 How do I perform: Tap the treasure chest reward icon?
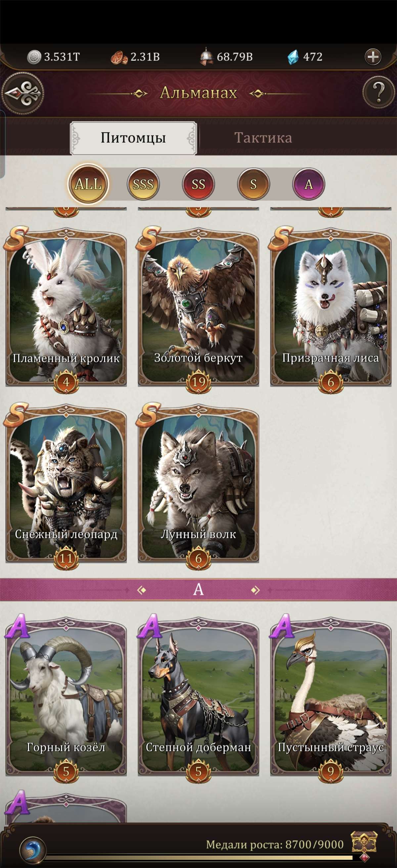coord(364,844)
